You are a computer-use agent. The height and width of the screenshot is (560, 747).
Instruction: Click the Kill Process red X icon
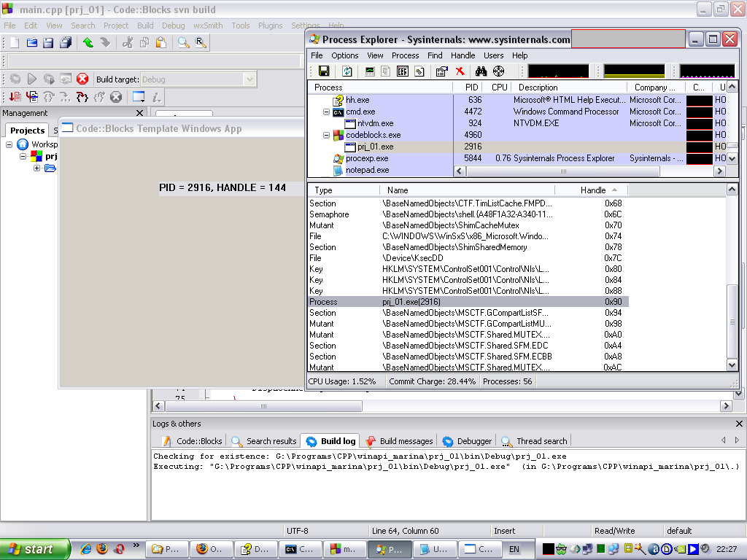click(460, 71)
